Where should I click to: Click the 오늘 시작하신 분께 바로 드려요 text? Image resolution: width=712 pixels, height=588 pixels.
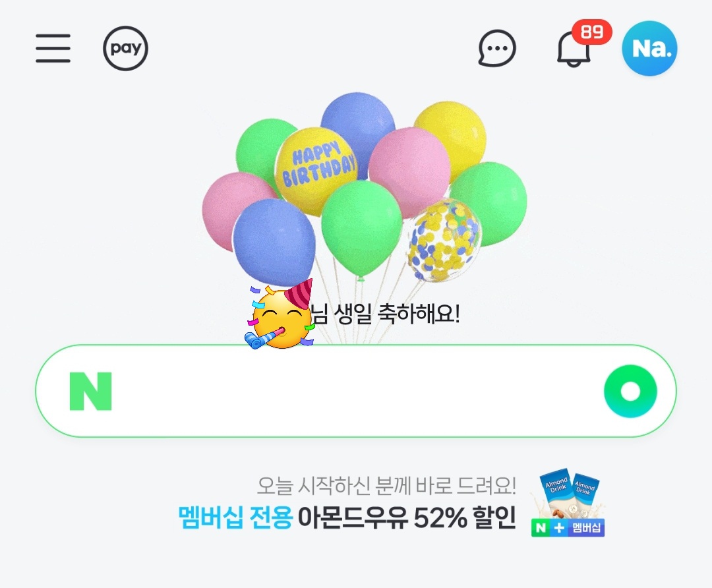click(x=386, y=485)
